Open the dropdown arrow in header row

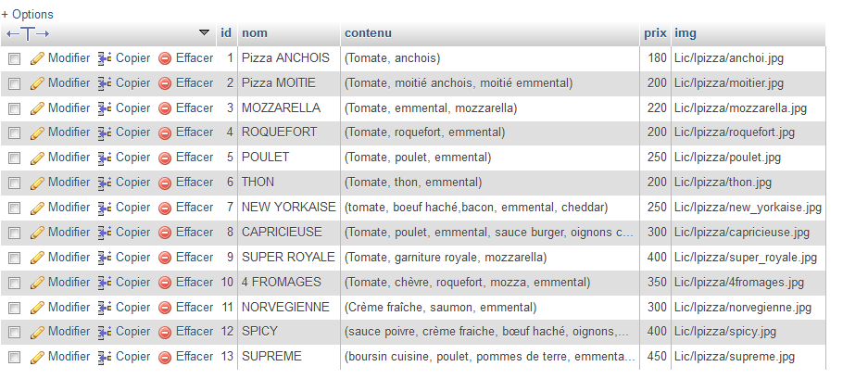tap(205, 32)
